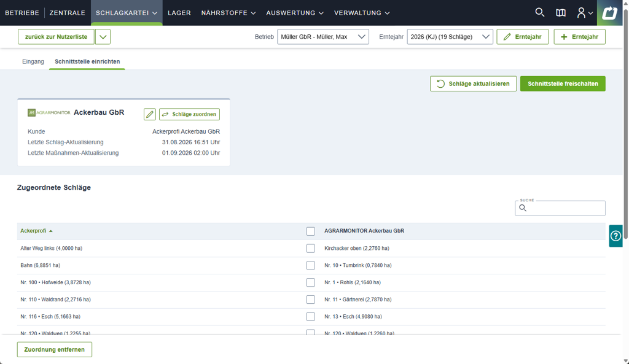Expand the Betrieb dropdown Müller GbR

[323, 36]
